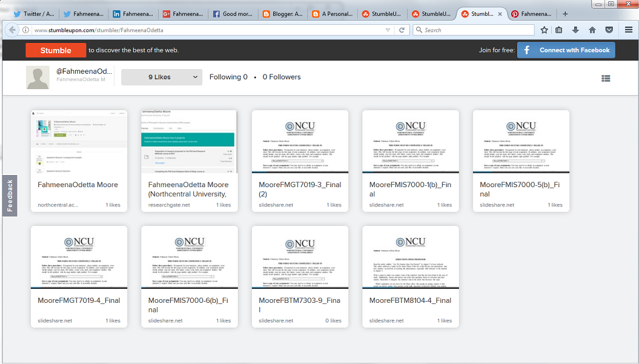Switch to the Pinterest Fahmeena tab

coord(532,14)
